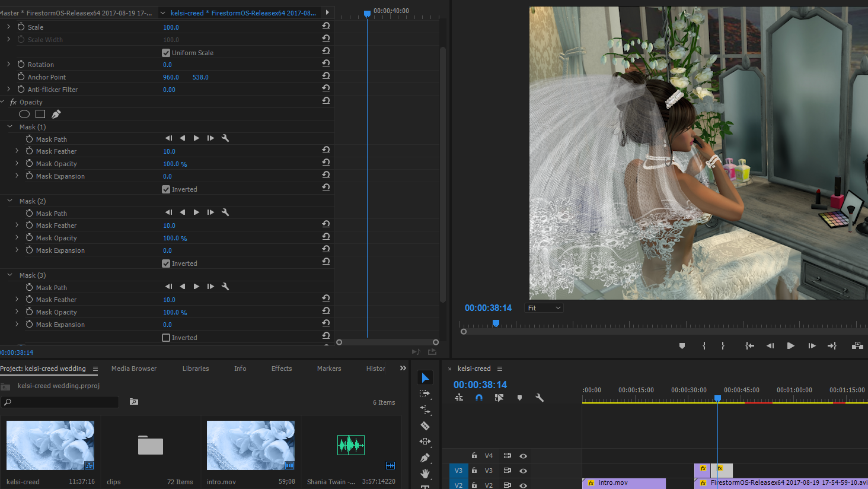Select the Pen tool in the Tools panel
Image resolution: width=868 pixels, height=489 pixels.
[425, 458]
